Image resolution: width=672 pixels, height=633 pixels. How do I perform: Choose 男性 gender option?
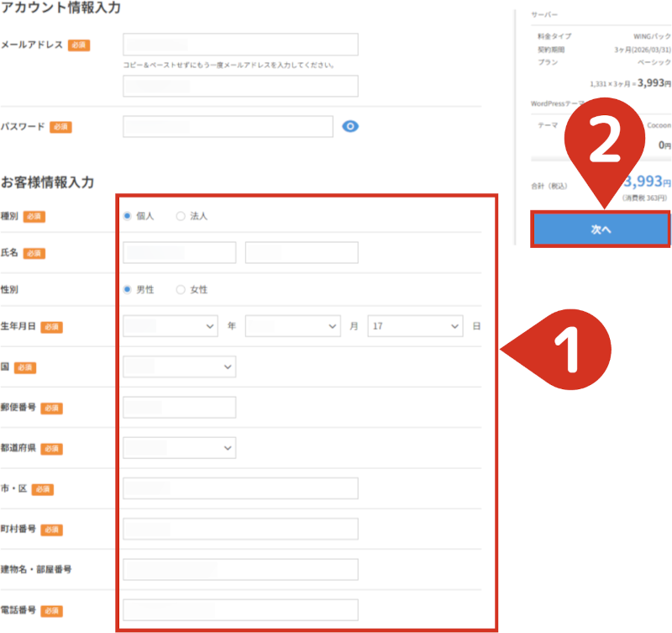pos(128,289)
